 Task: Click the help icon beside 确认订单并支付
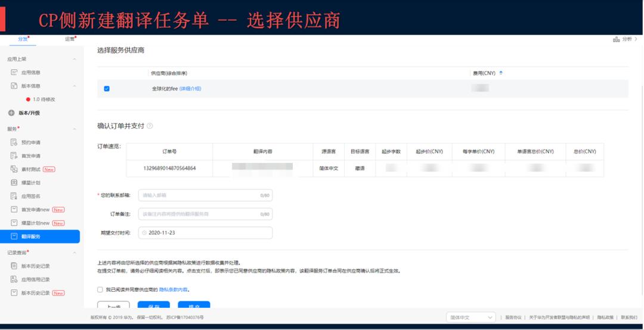tap(150, 126)
